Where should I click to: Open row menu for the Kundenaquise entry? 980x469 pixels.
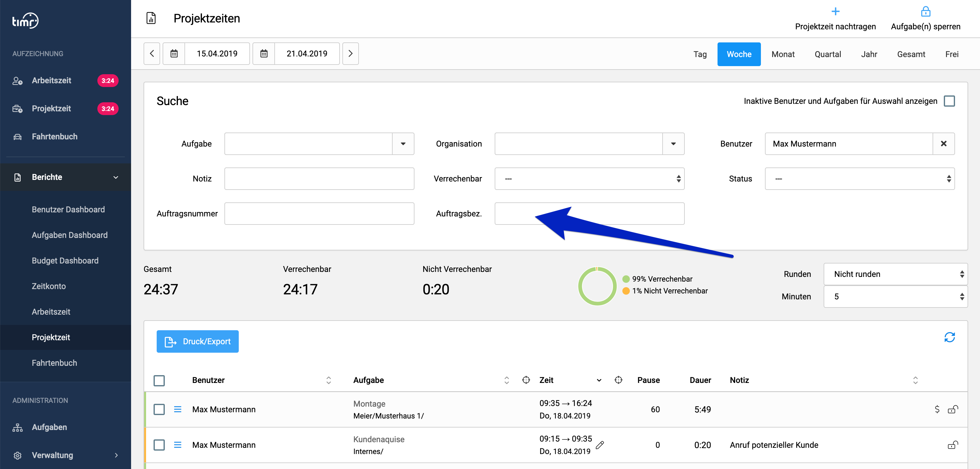click(178, 445)
